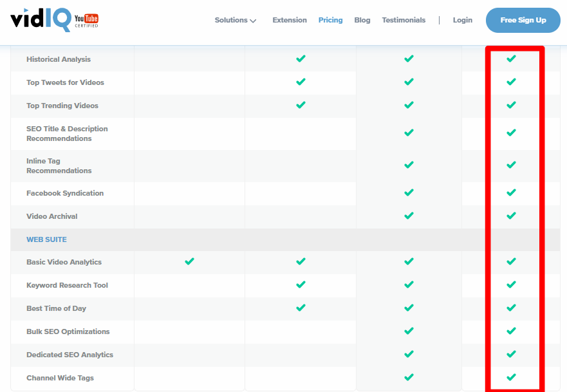The width and height of the screenshot is (567, 392).
Task: Click Channel Wide Tags checkmark in highlighted column
Action: point(511,377)
